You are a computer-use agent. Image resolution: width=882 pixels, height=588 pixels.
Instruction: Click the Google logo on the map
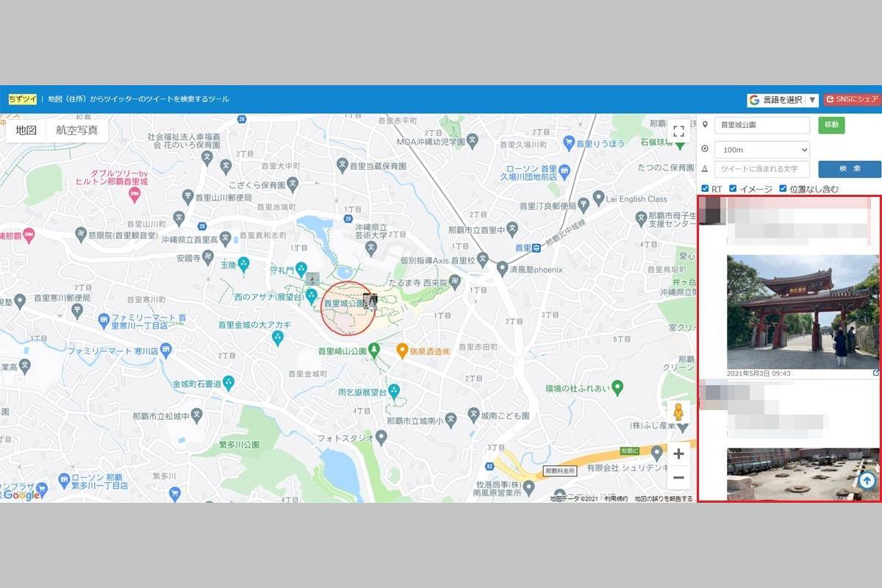21,495
